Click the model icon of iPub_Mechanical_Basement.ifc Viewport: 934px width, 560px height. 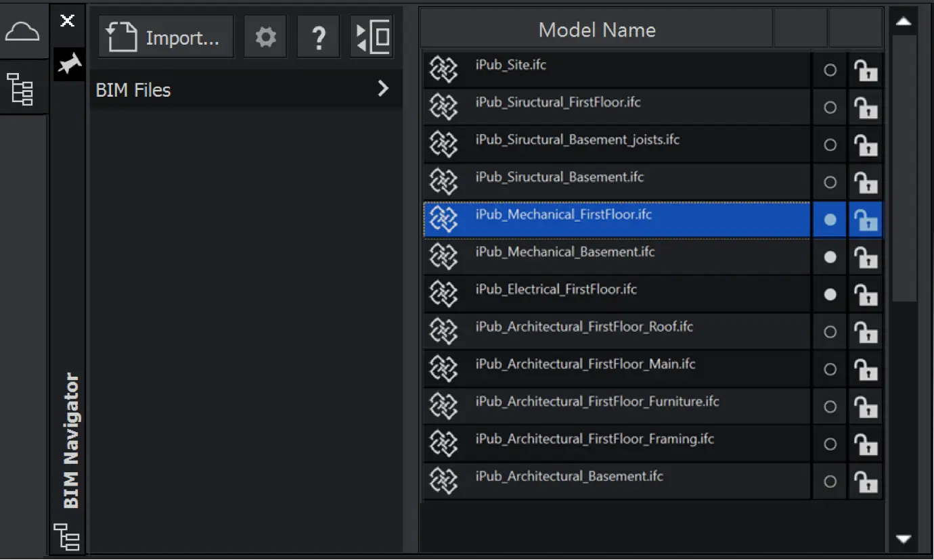click(444, 256)
